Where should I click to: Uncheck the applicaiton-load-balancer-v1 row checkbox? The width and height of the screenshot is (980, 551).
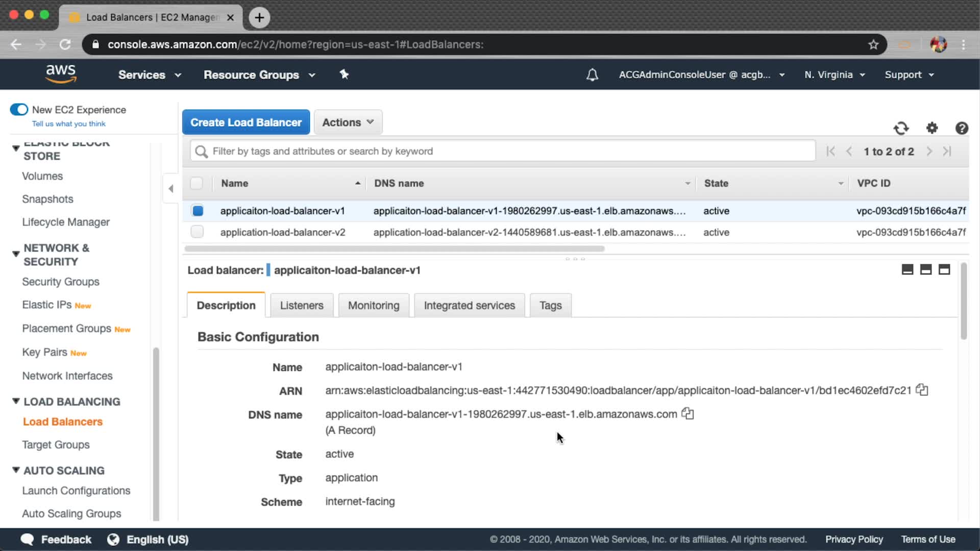198,211
